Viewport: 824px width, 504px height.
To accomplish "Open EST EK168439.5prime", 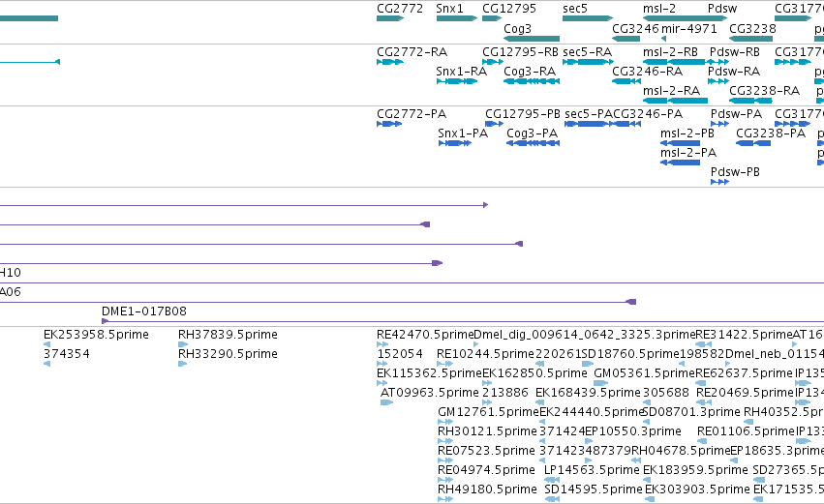I will point(588,393).
